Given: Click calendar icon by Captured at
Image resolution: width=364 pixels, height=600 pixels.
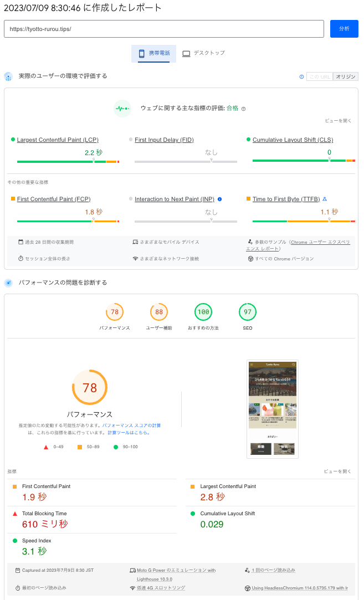Looking at the screenshot, I should pos(18,570).
